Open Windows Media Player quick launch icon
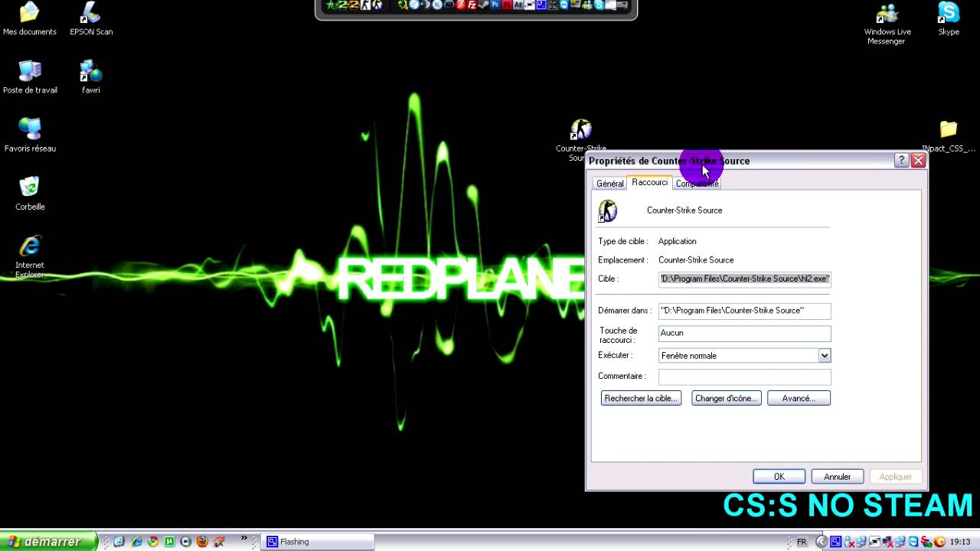Image resolution: width=980 pixels, height=551 pixels. pyautogui.click(x=185, y=542)
